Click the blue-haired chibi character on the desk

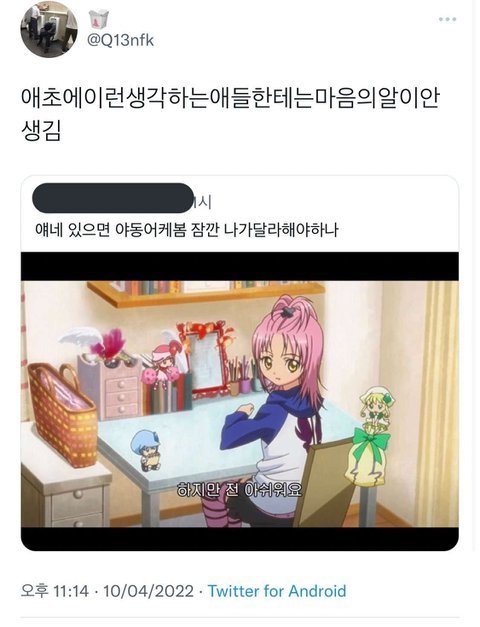[146, 450]
